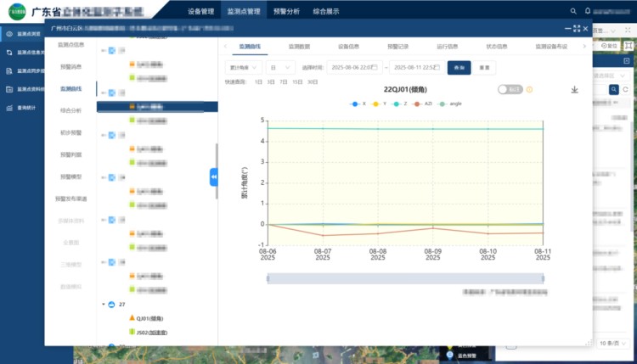Open the 预警分析 top menu
The height and width of the screenshot is (364, 637).
point(286,11)
